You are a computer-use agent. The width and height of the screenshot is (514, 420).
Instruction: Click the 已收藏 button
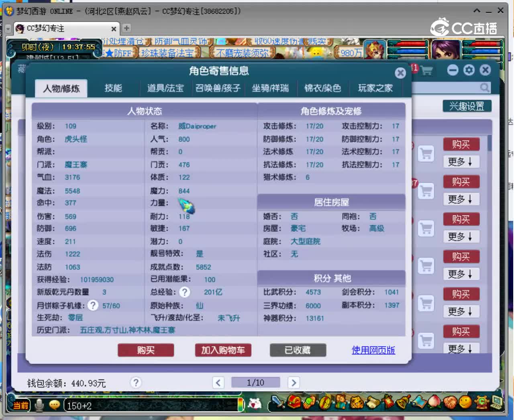click(298, 350)
